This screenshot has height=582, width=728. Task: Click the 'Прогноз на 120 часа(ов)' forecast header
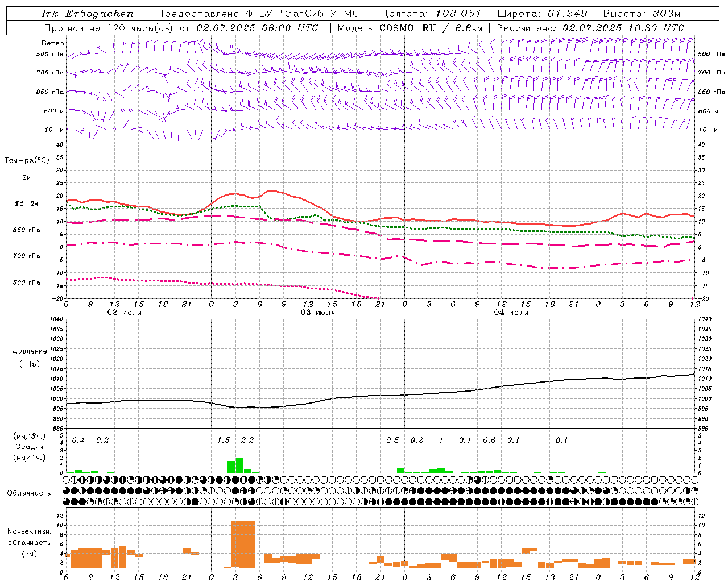pos(109,28)
